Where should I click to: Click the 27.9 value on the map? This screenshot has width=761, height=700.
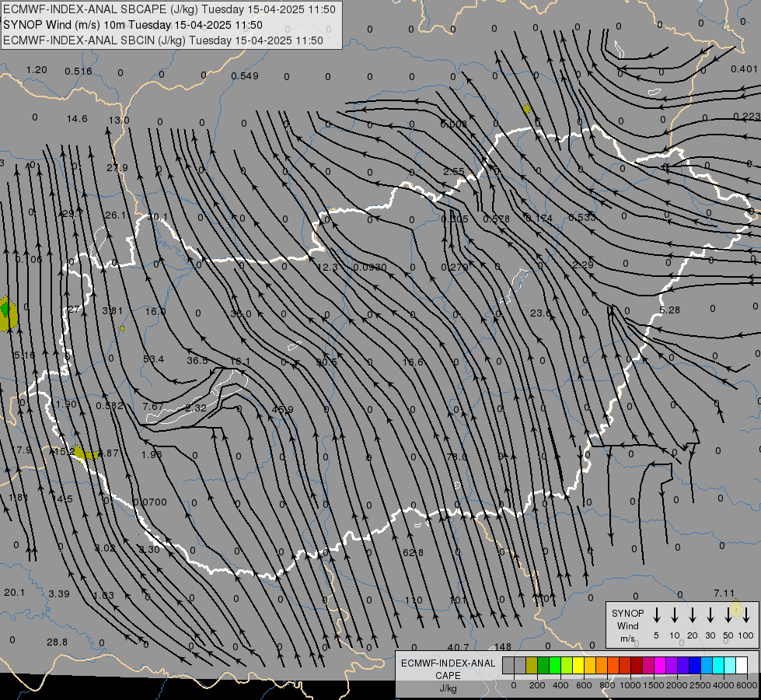tap(117, 167)
